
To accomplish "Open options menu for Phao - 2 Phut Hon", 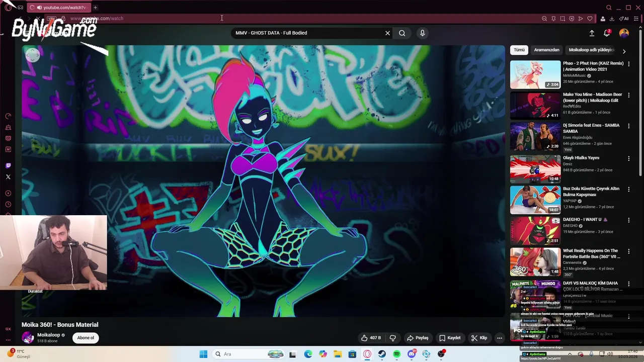I will (628, 64).
